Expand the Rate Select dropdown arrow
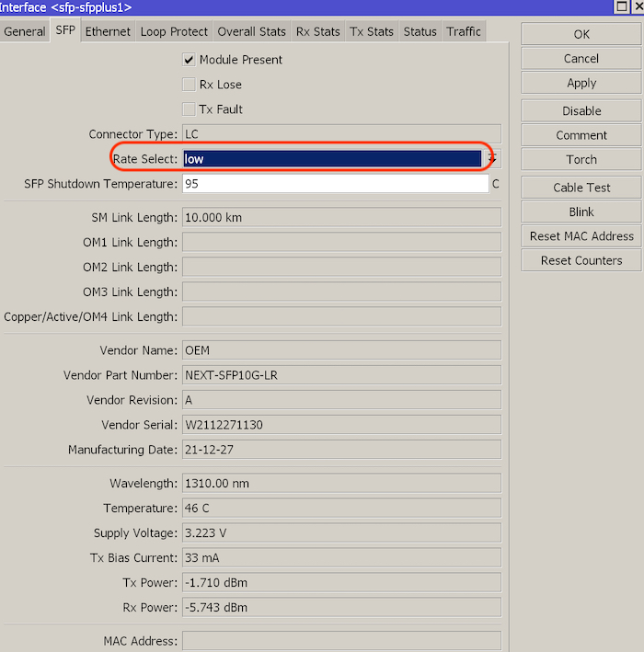Image resolution: width=644 pixels, height=652 pixels. pyautogui.click(x=492, y=159)
